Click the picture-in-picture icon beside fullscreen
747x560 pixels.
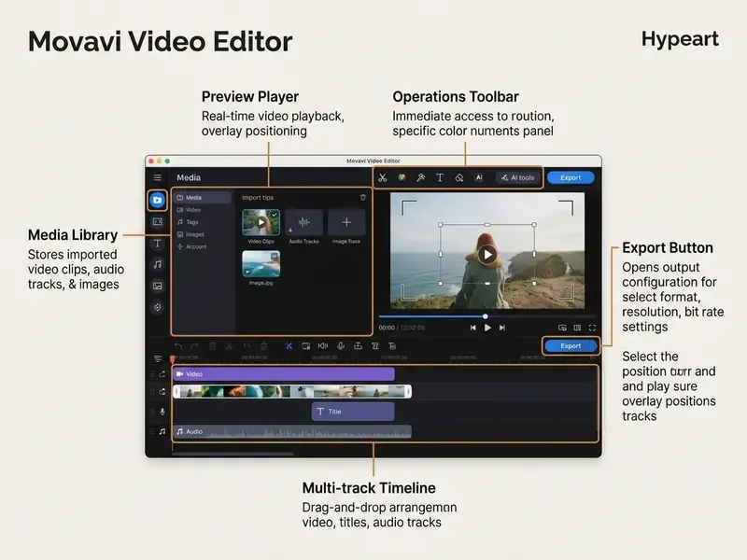(x=577, y=328)
